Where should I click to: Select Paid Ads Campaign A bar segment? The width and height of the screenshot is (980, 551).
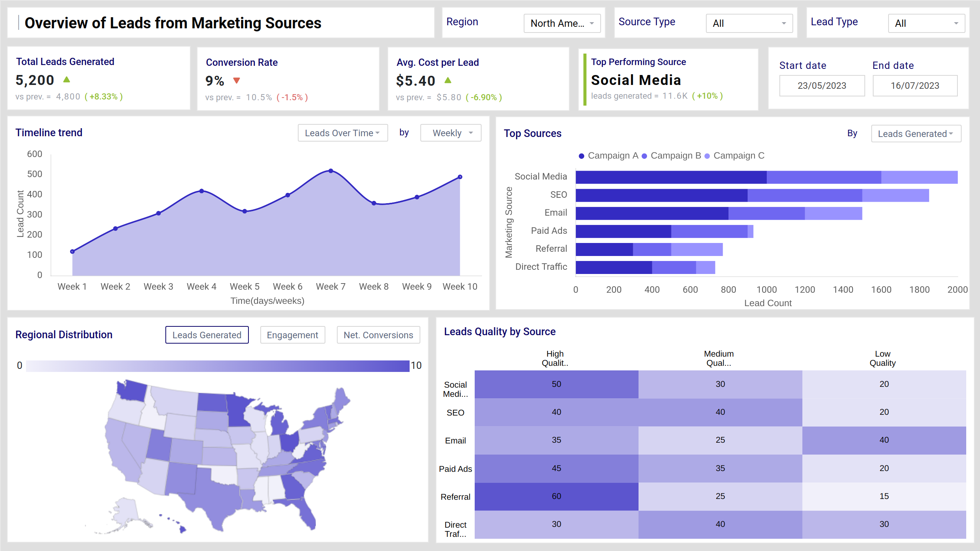623,231
